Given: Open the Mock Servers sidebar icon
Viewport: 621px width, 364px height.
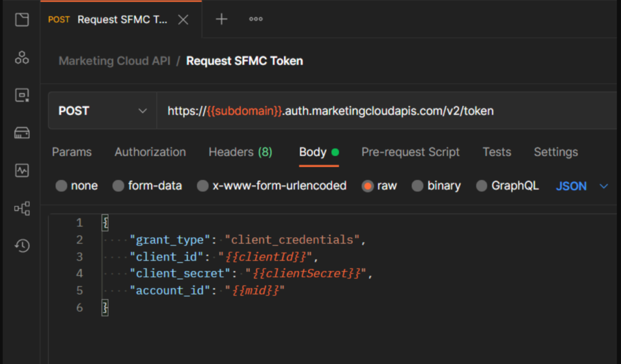Looking at the screenshot, I should tap(22, 133).
